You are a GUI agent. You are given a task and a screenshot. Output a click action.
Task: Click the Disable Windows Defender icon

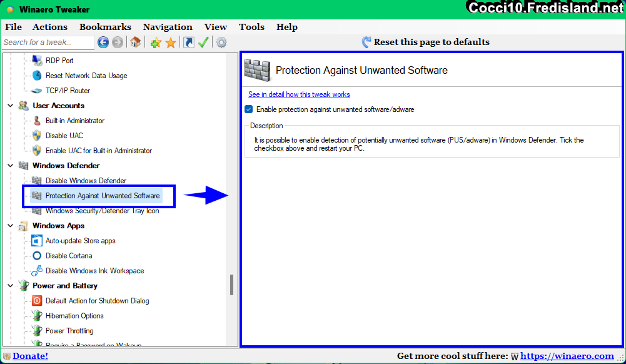[x=37, y=180]
